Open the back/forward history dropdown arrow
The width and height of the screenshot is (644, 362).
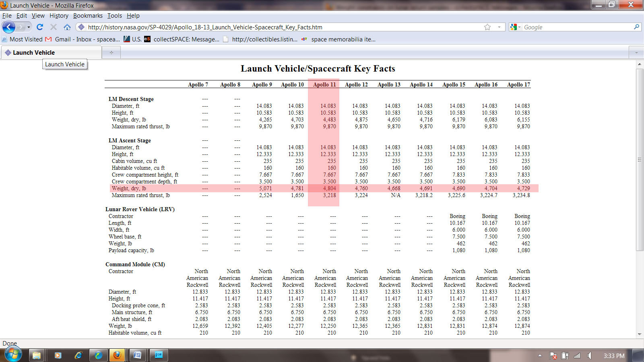(x=29, y=27)
